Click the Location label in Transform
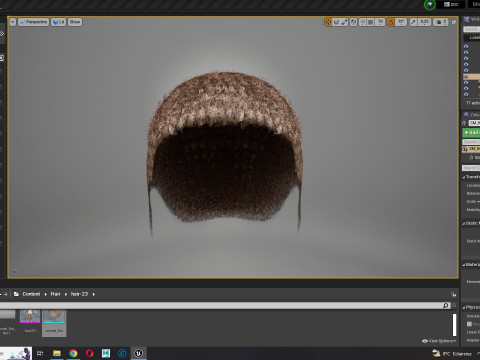Image resolution: width=480 pixels, height=360 pixels. pos(473,186)
